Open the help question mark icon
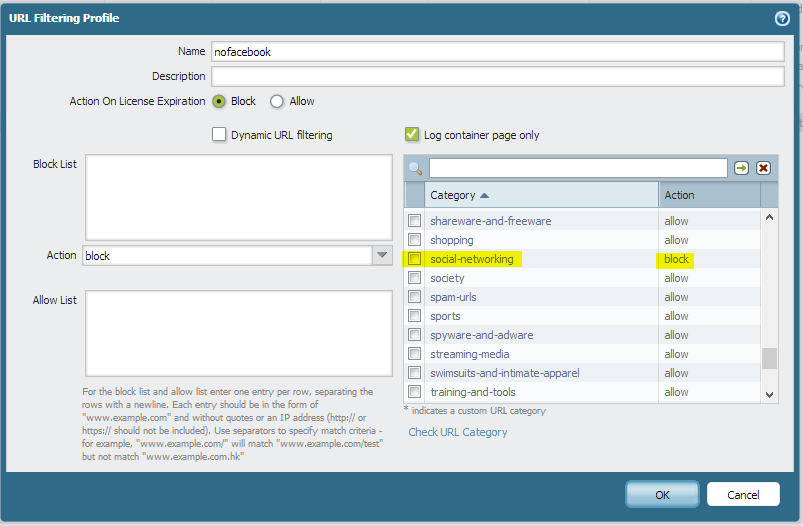 (781, 18)
